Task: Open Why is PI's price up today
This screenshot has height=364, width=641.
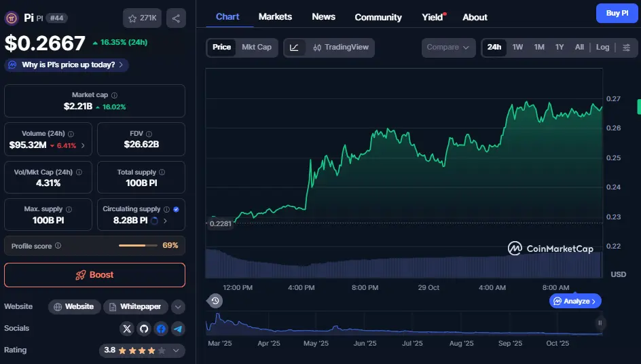Action: pos(67,65)
